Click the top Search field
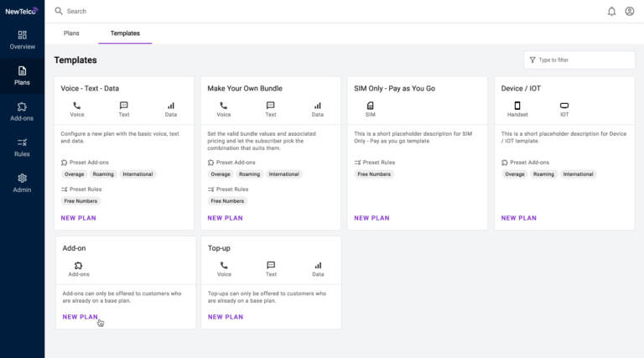This screenshot has width=644, height=358. pyautogui.click(x=168, y=12)
